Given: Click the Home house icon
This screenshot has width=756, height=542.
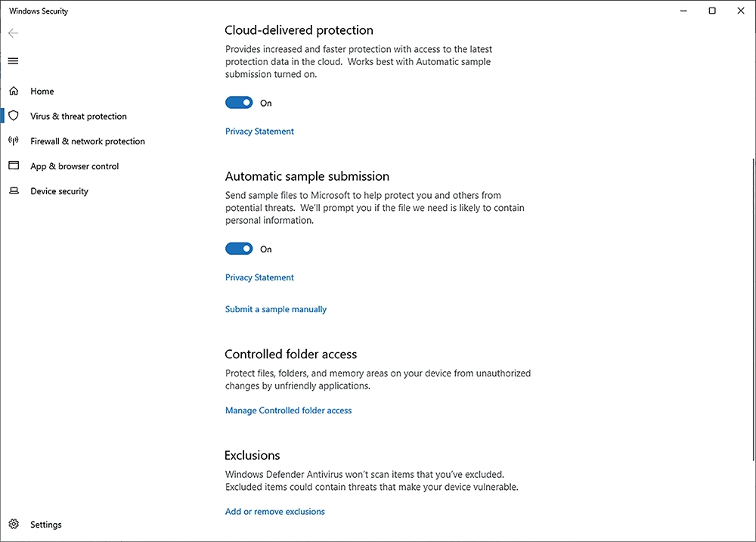Looking at the screenshot, I should tap(14, 91).
